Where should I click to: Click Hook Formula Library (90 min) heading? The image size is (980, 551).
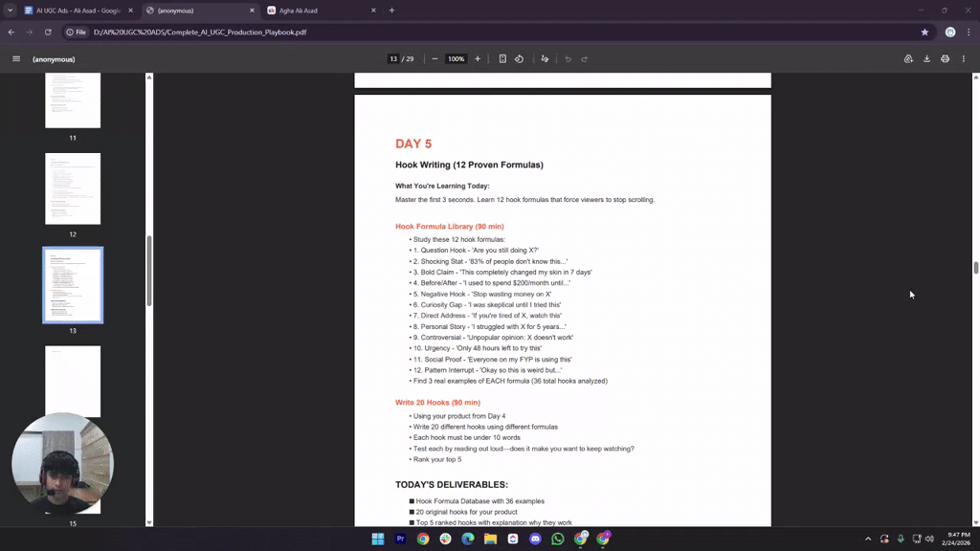pos(450,226)
